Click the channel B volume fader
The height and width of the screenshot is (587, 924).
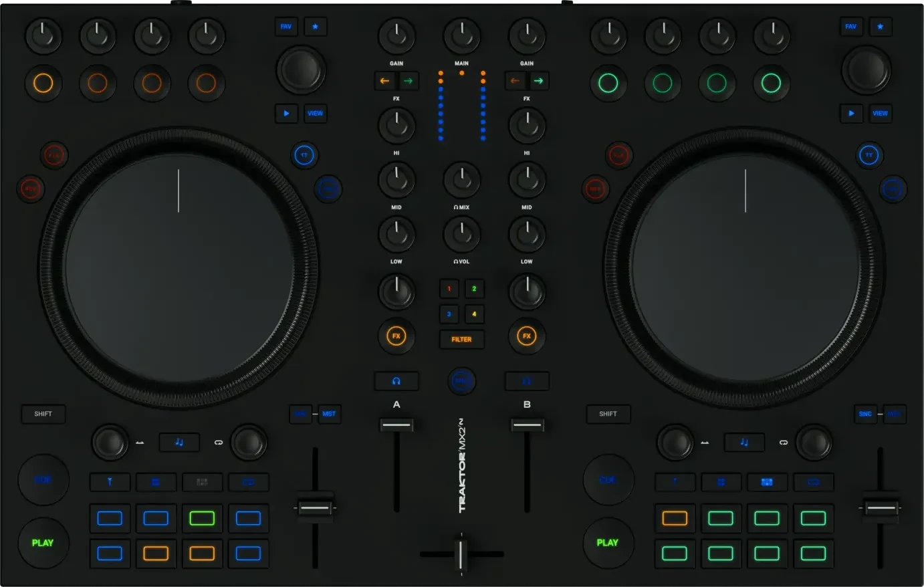(527, 425)
